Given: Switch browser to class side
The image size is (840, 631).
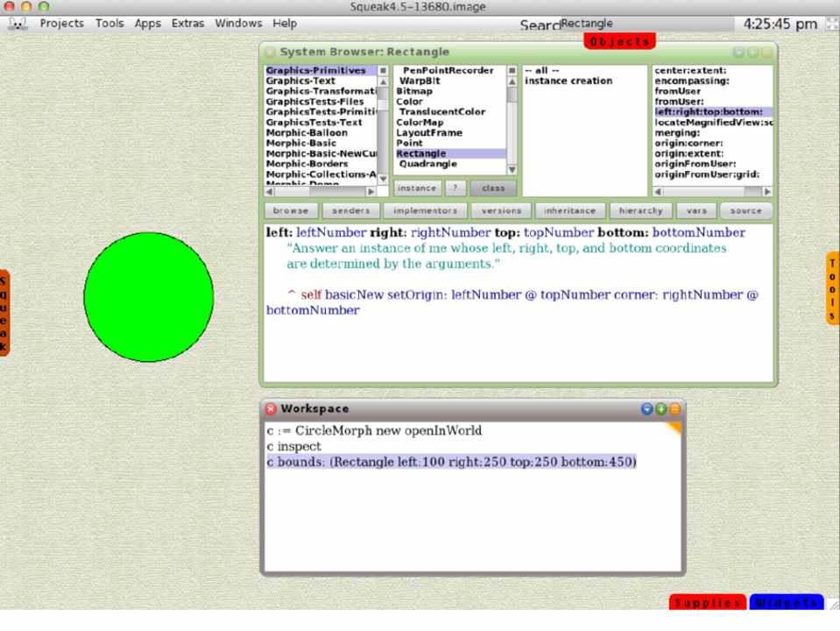Looking at the screenshot, I should (493, 188).
